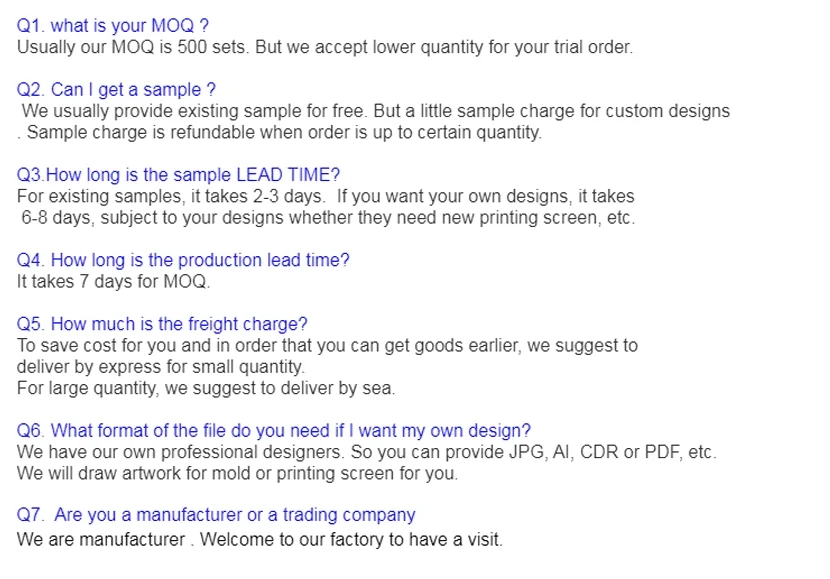Screen dimensions: 830x579
Task: Click the 'We are manufacturer' answer line
Action: pyautogui.click(x=260, y=540)
